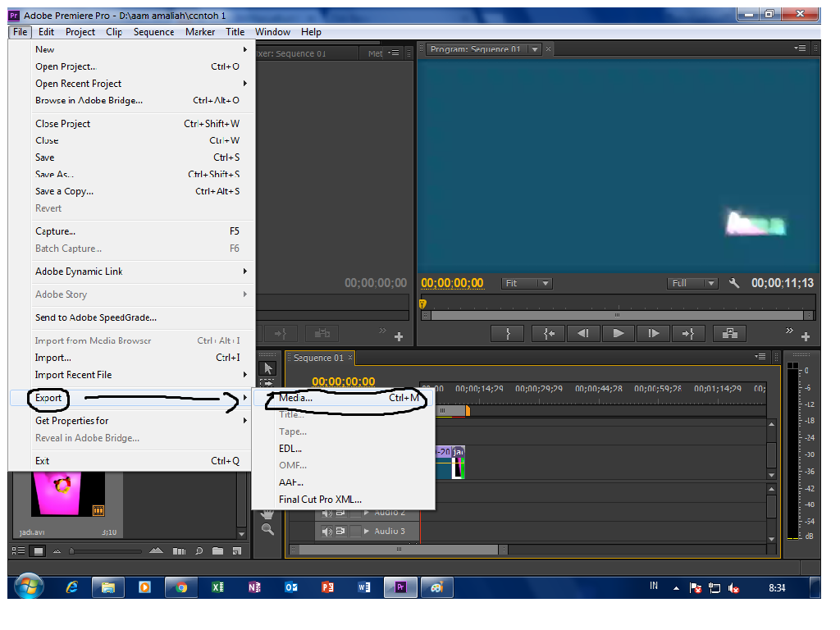Open the Program monitor panel menu
The height and width of the screenshot is (630, 840).
[x=800, y=48]
